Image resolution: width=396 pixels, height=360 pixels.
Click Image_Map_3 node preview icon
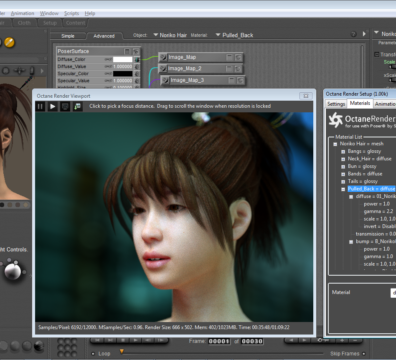click(166, 80)
